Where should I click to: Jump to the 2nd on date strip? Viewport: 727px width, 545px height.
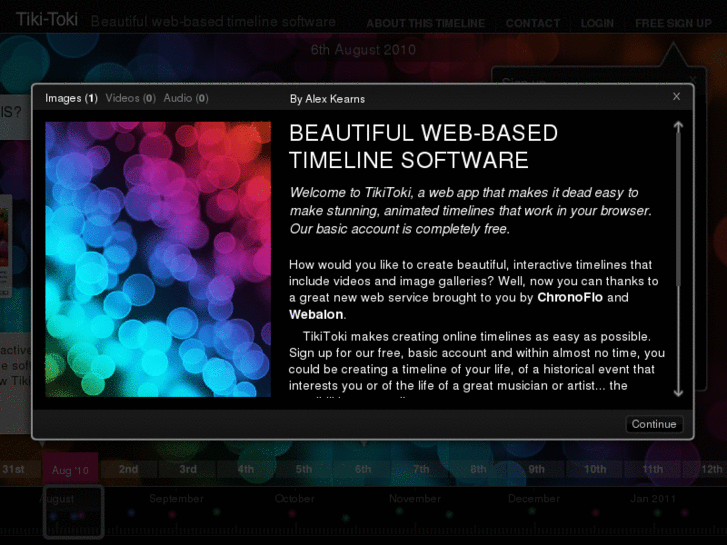coord(128,469)
